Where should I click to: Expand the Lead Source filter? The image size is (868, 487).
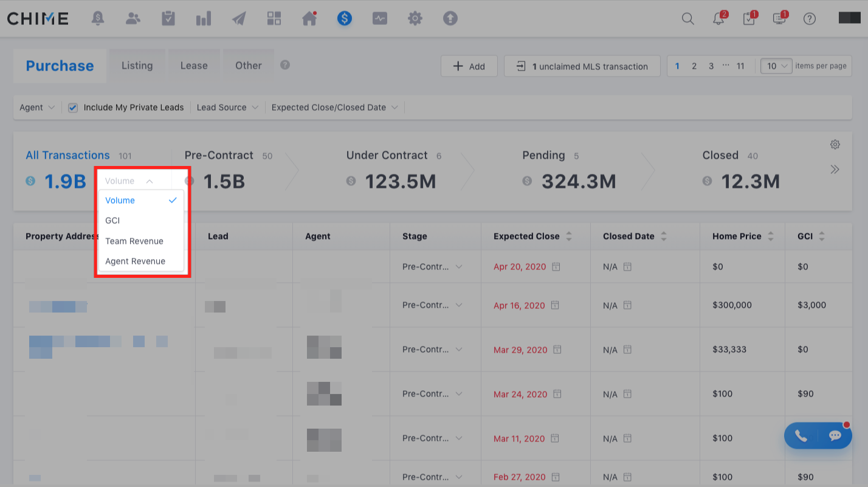pos(227,108)
